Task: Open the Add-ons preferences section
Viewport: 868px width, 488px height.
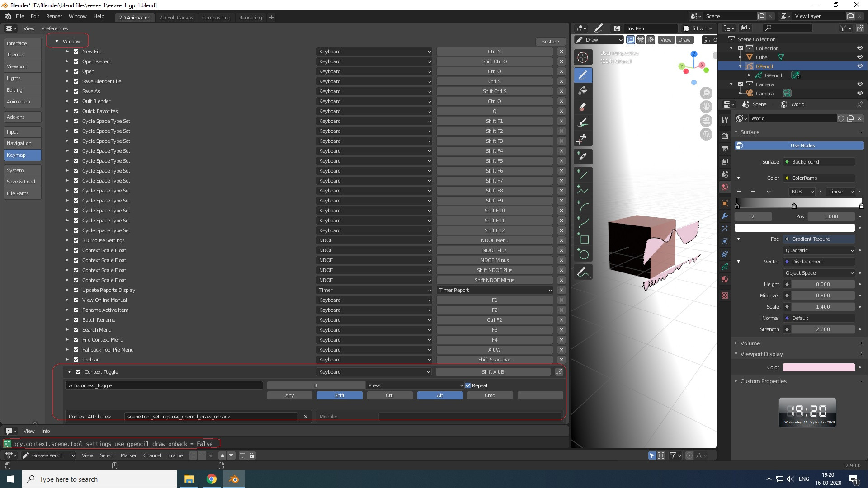Action: coord(22,117)
